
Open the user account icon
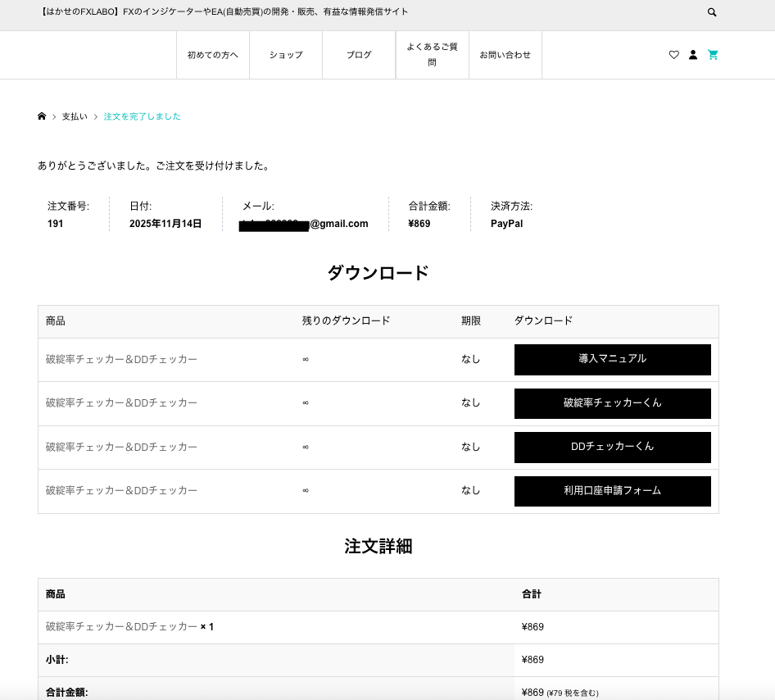pos(693,55)
